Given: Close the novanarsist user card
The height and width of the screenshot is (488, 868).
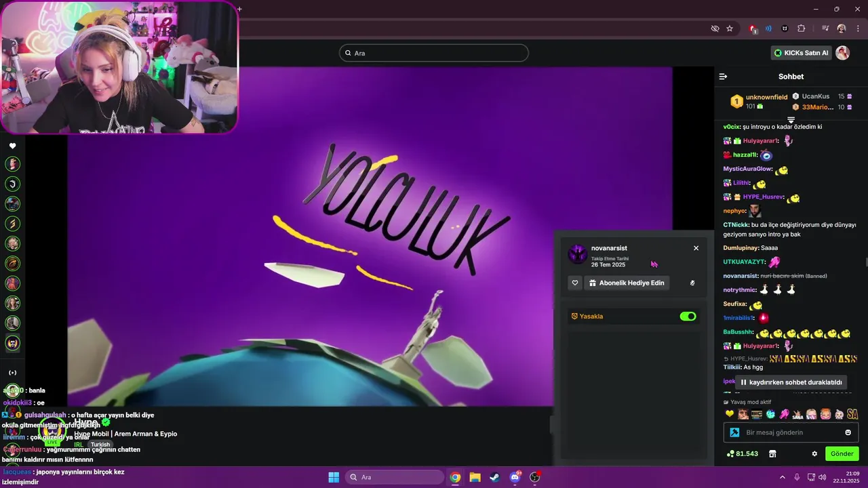Looking at the screenshot, I should (696, 248).
